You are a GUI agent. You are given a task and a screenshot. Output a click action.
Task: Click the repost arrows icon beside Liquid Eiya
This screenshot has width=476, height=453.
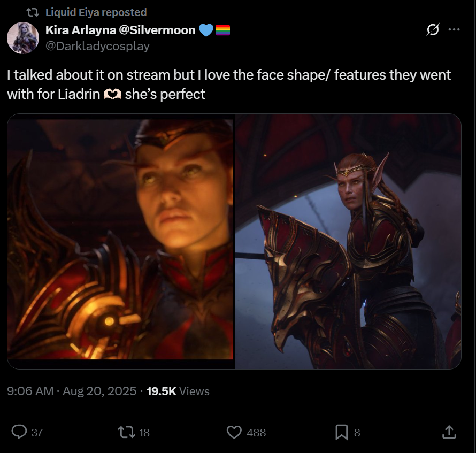tap(33, 12)
